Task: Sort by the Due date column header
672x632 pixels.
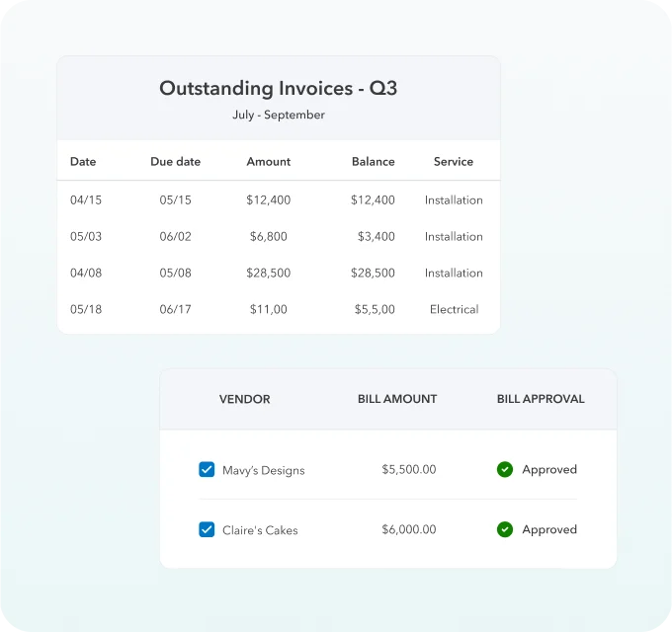Action: (x=175, y=161)
